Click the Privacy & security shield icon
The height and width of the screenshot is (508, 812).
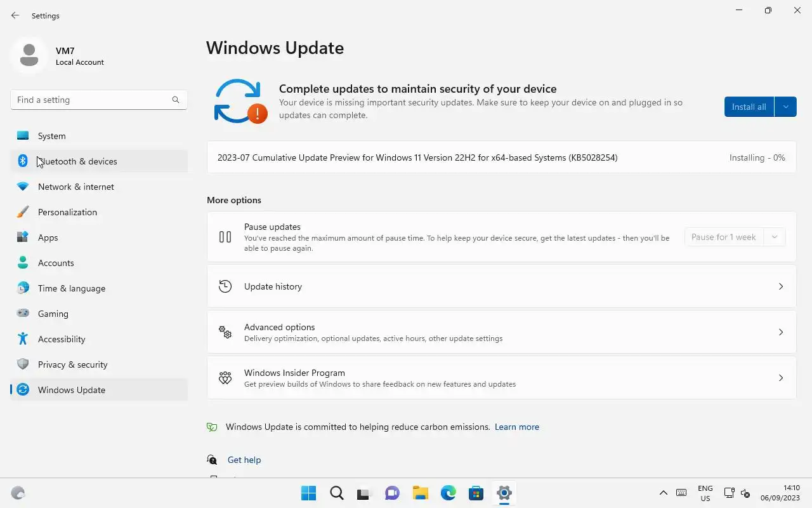23,364
